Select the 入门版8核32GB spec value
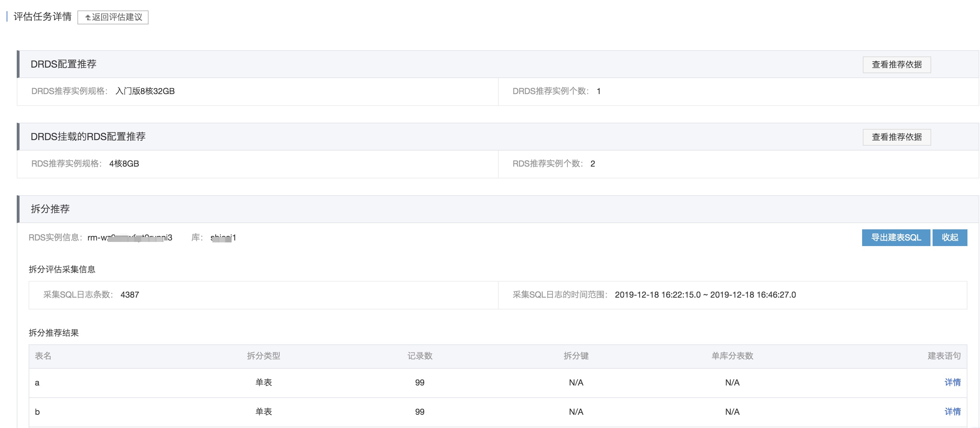 (x=145, y=91)
